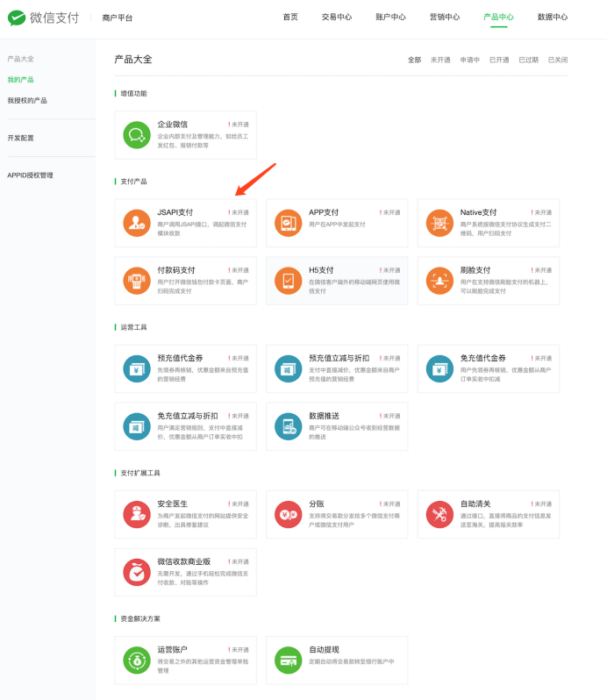607x700 pixels.
Task: Click 未开通 status on 刷脸支付 card
Action: (541, 270)
